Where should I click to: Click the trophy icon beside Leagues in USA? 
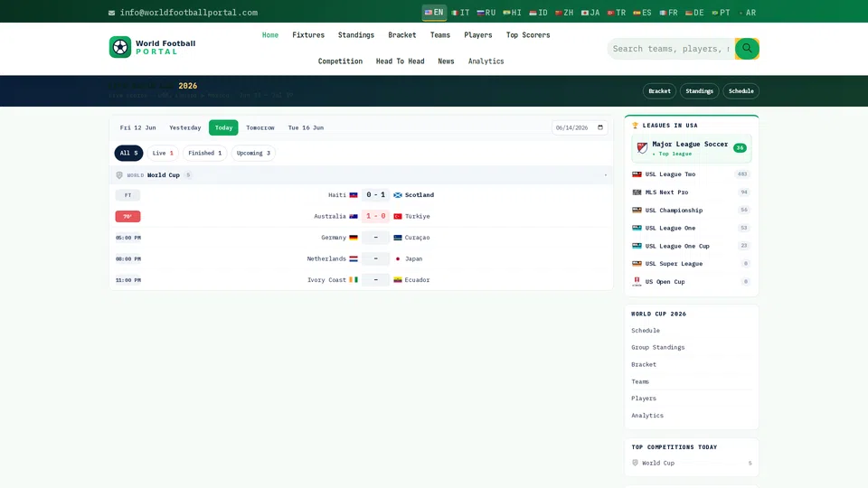click(635, 126)
